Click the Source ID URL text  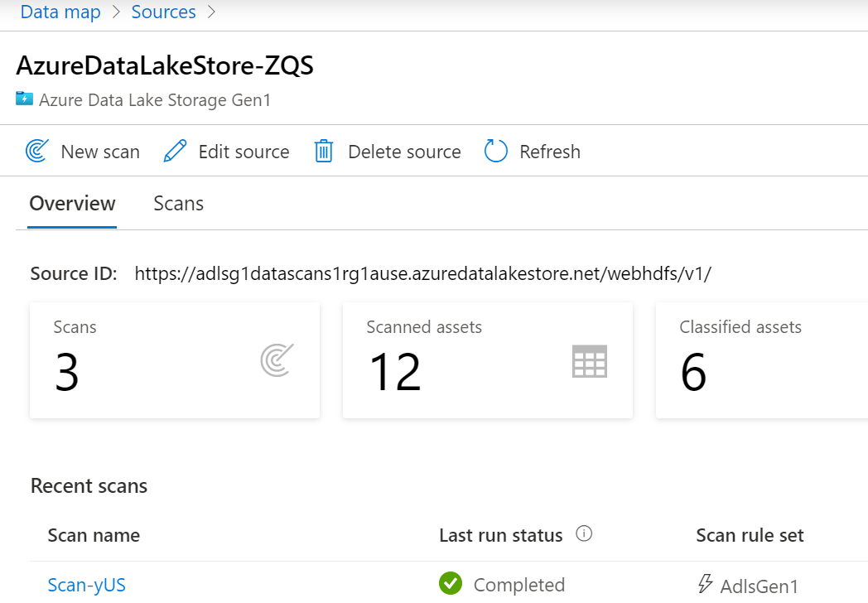(422, 274)
